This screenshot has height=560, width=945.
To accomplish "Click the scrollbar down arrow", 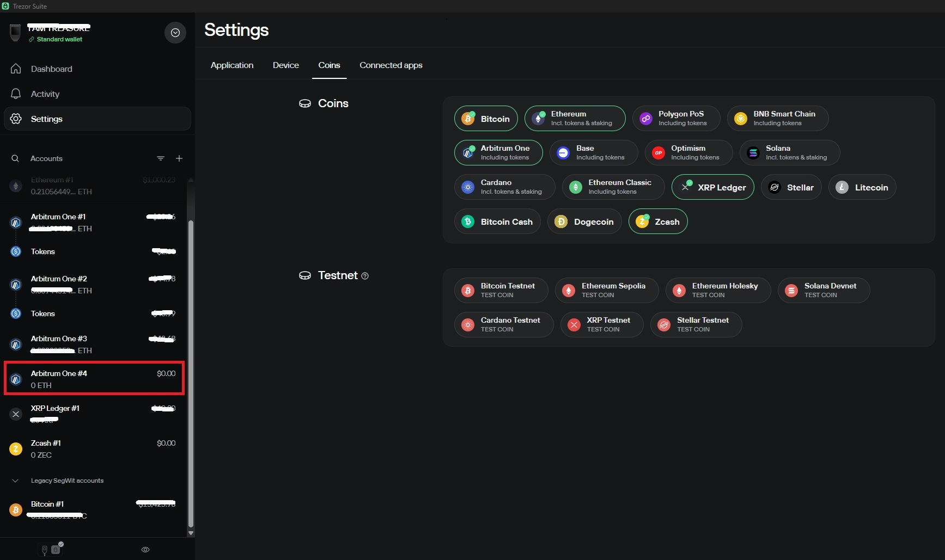I will tap(191, 533).
